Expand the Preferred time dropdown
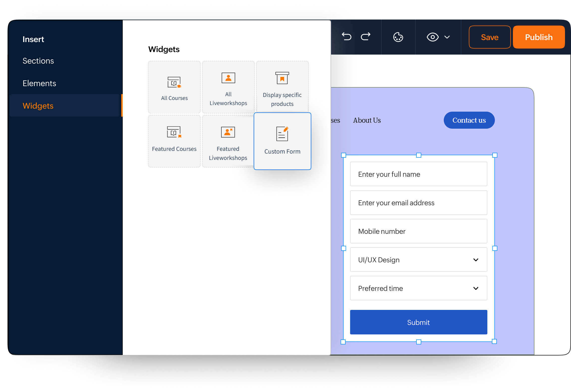This screenshot has width=571, height=392. pyautogui.click(x=476, y=288)
